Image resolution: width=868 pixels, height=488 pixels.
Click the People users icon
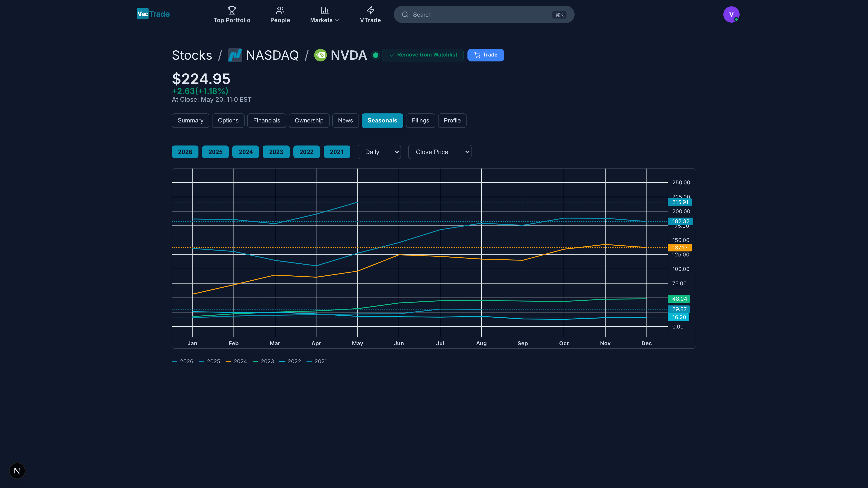coord(280,10)
